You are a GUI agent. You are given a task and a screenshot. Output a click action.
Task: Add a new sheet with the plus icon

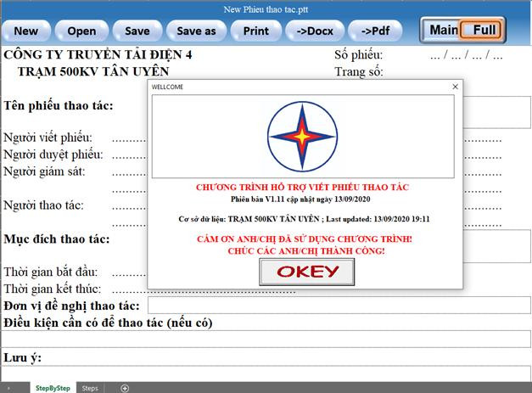point(125,388)
